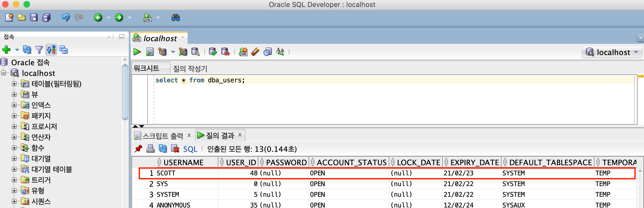
Task: Refresh the connections panel
Action: point(27,50)
